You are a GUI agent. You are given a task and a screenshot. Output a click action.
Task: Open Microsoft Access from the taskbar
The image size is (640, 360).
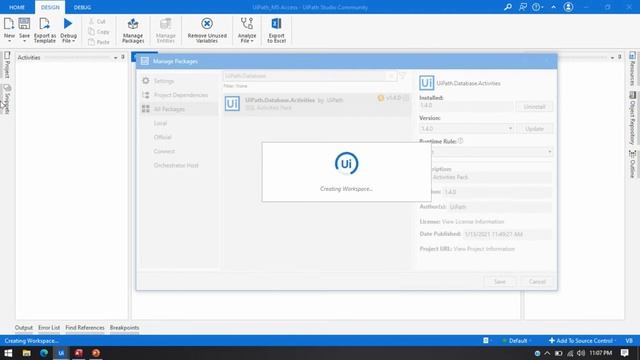(x=78, y=353)
